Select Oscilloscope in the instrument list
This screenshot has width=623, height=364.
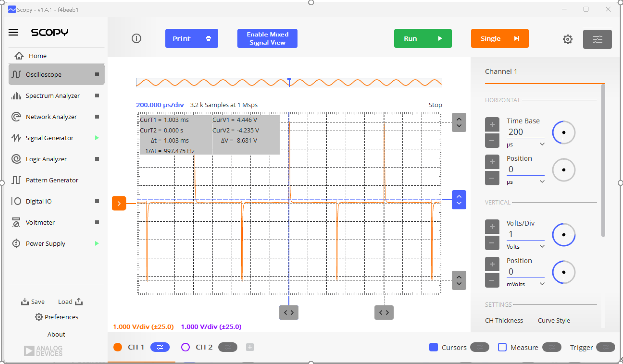(x=56, y=74)
